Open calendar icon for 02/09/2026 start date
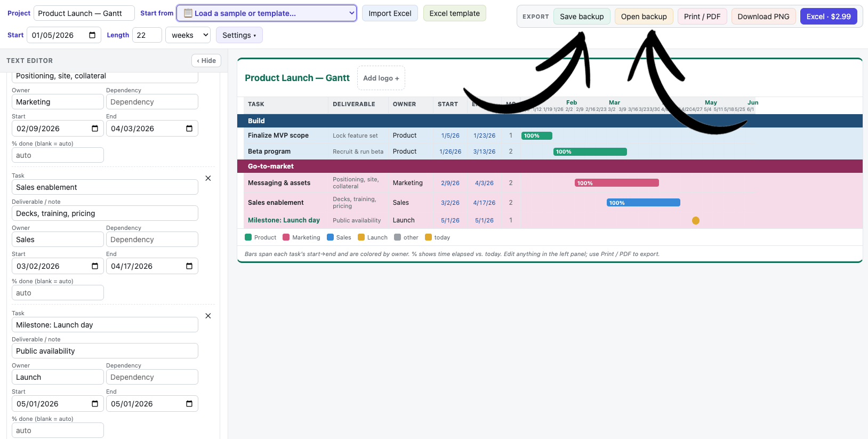The width and height of the screenshot is (868, 439). [95, 129]
